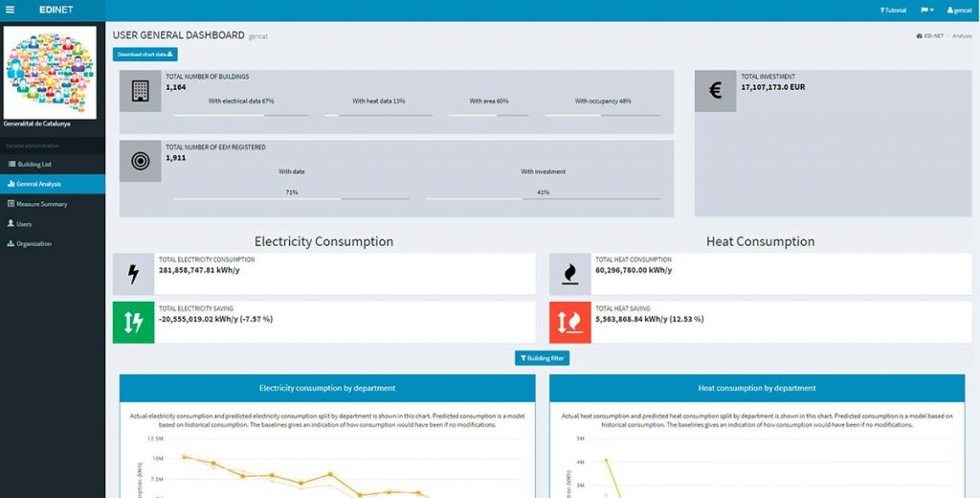The image size is (980, 498).
Task: Open the Tutorial help link
Action: pyautogui.click(x=893, y=10)
